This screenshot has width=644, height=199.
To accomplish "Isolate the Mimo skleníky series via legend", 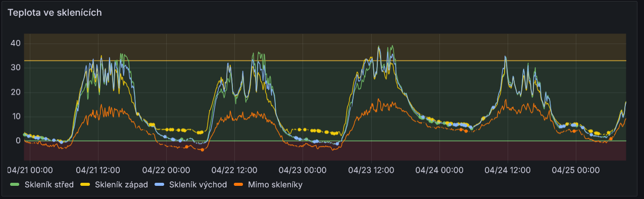I will coord(275,185).
